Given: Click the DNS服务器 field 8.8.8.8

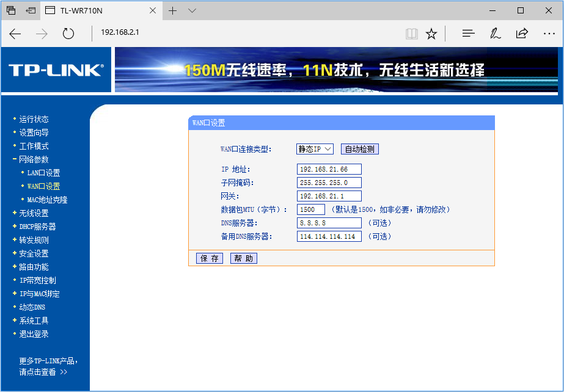Looking at the screenshot, I should coord(329,223).
